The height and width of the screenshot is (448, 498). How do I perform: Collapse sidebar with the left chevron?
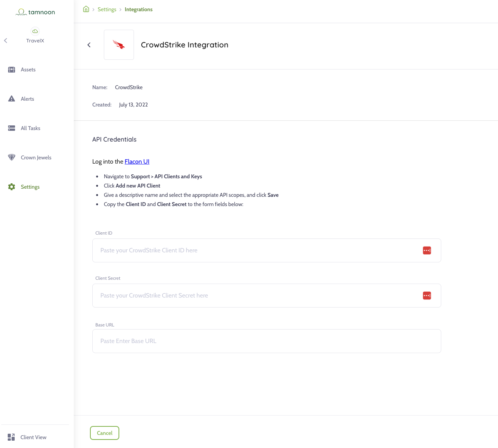coord(6,41)
